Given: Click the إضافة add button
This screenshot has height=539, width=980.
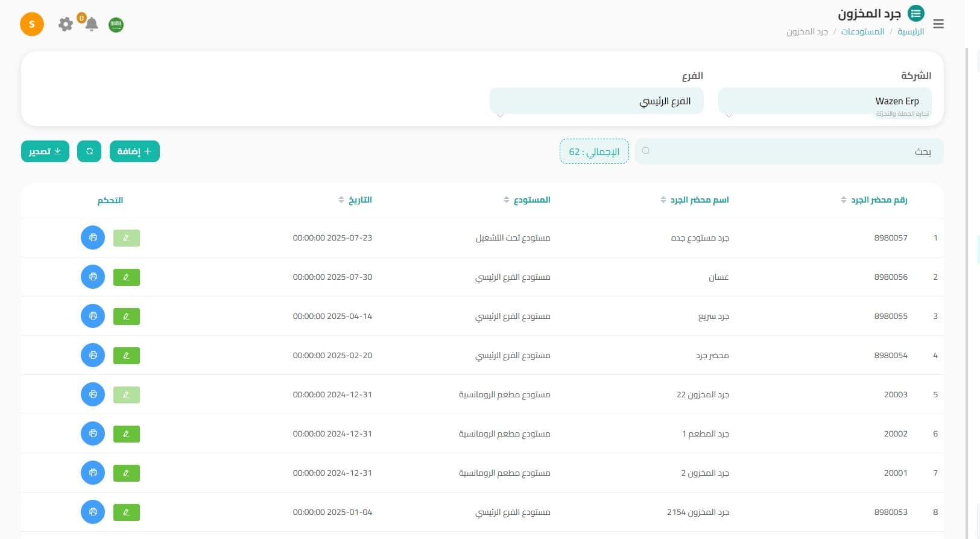Looking at the screenshot, I should pyautogui.click(x=134, y=151).
